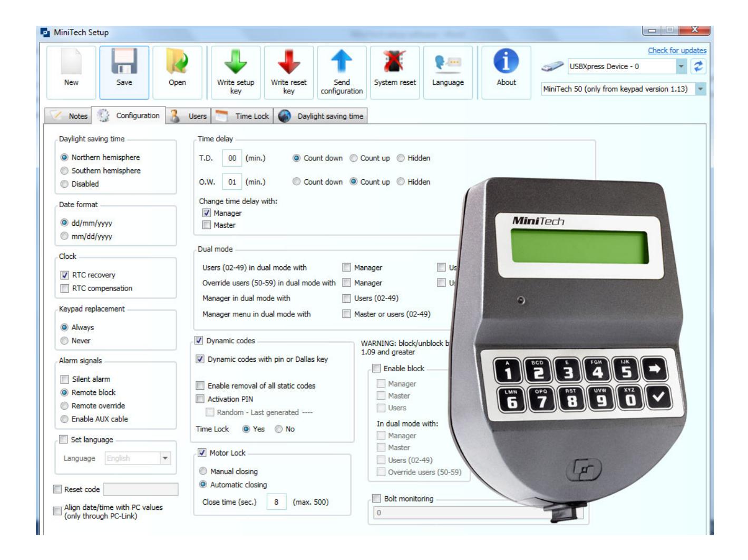This screenshot has width=748, height=560.
Task: Click the Reset code input field
Action: tap(140, 489)
